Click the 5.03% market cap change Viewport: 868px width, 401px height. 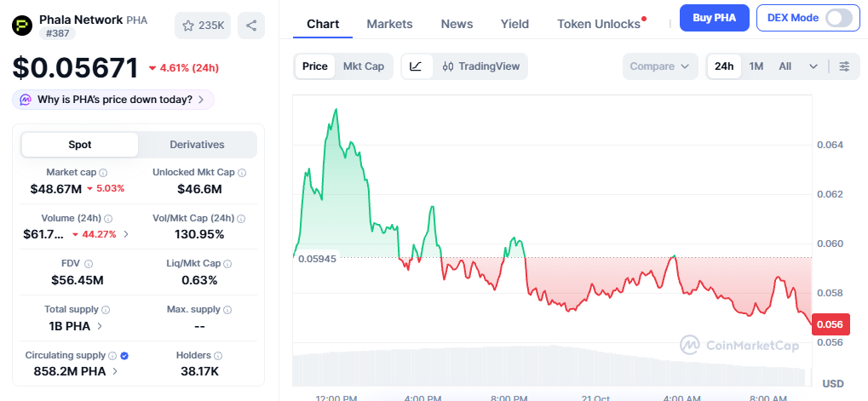106,189
